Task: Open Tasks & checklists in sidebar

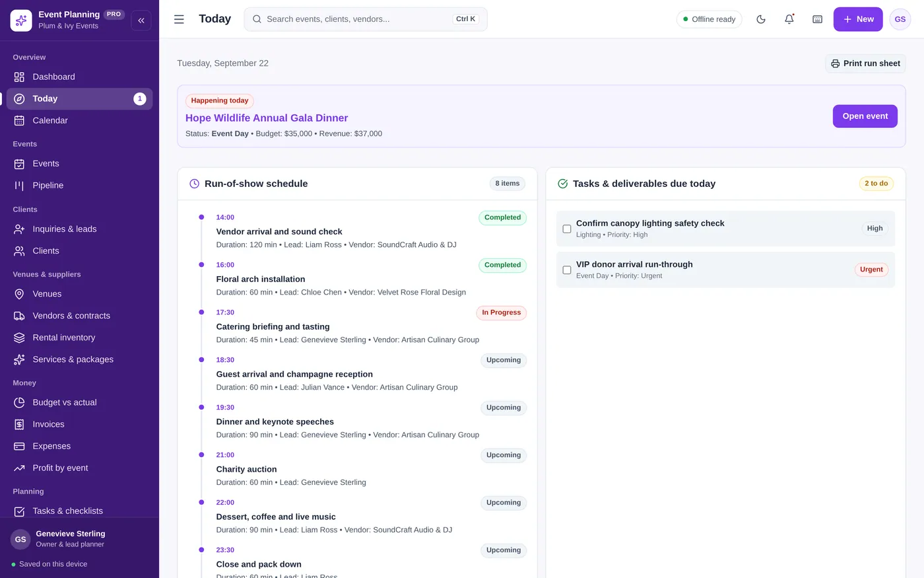Action: pos(80,511)
